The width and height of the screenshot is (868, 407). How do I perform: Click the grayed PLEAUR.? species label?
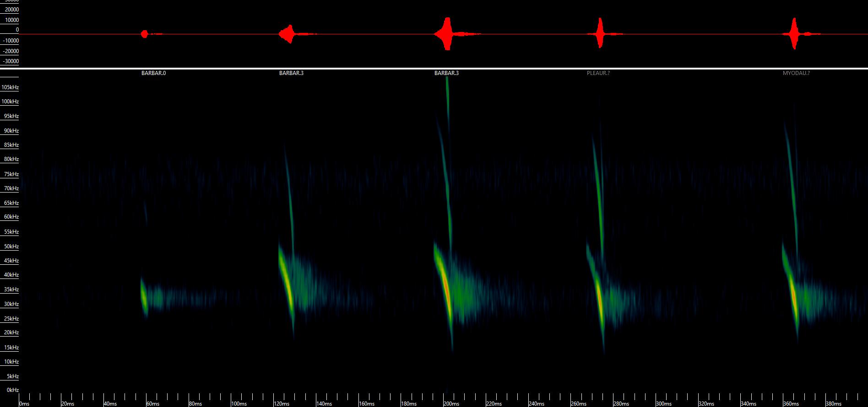598,73
